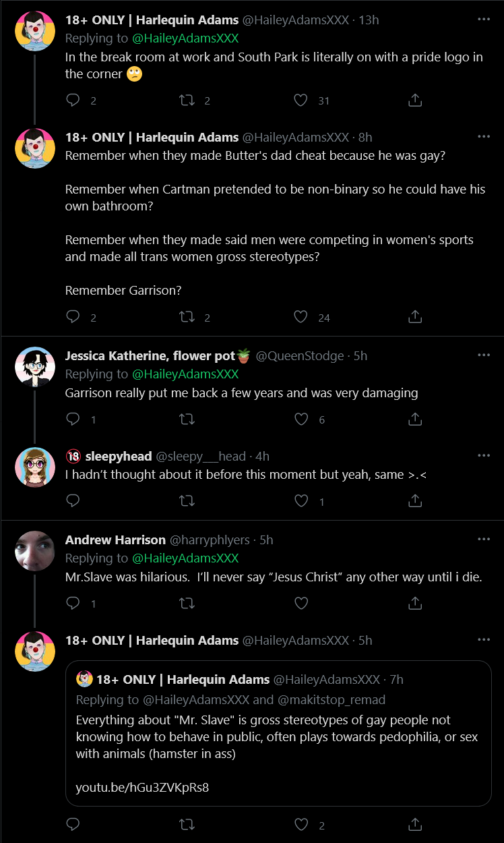Retweet the quoted Mr. Slave tweet
Screen dimensions: 504x843
point(187,825)
